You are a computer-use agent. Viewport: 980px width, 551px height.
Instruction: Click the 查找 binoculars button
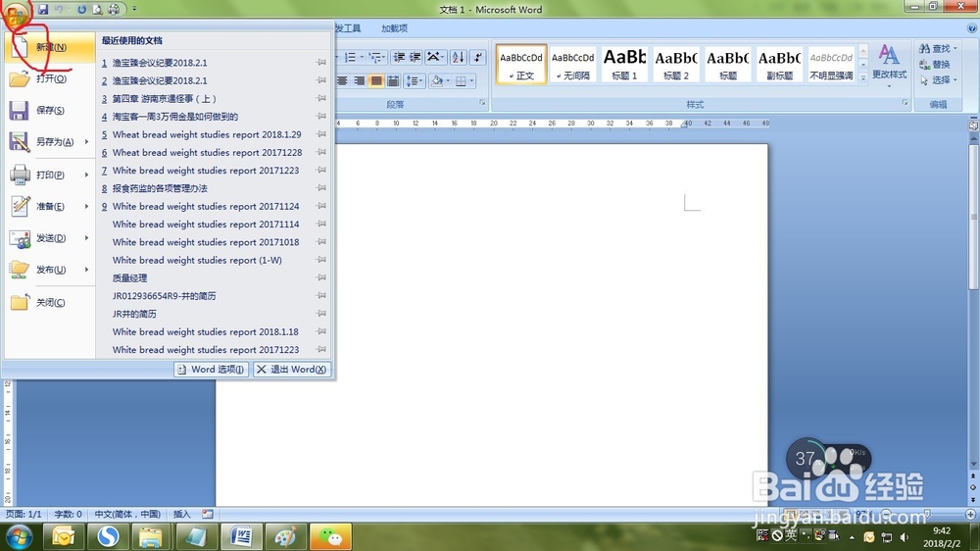938,48
